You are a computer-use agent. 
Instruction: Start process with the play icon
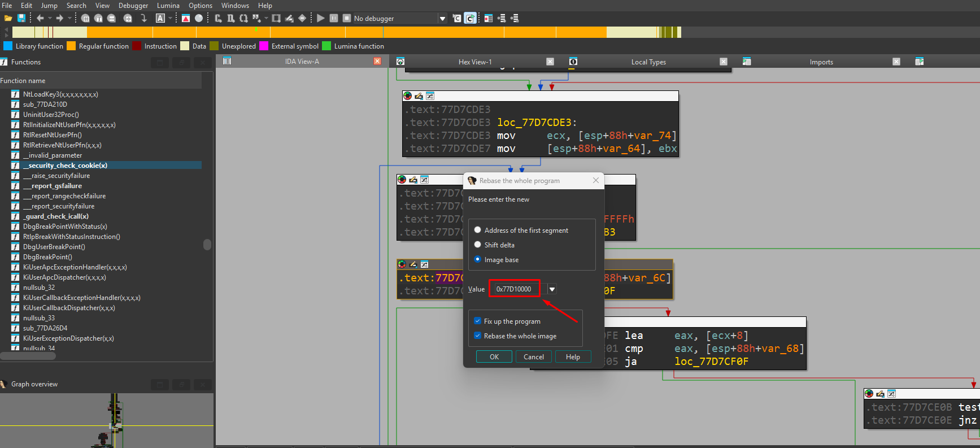click(x=321, y=18)
